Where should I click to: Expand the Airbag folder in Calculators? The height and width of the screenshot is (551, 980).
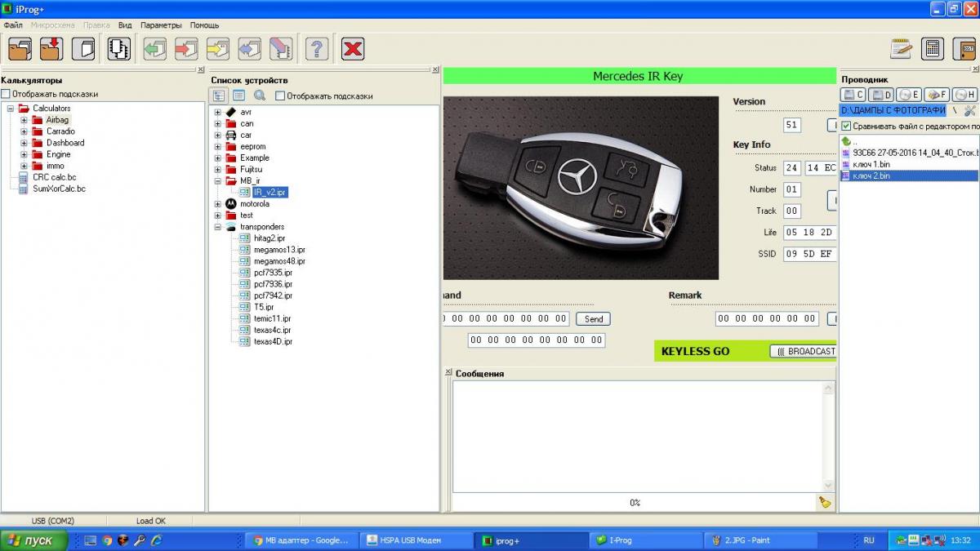point(24,120)
